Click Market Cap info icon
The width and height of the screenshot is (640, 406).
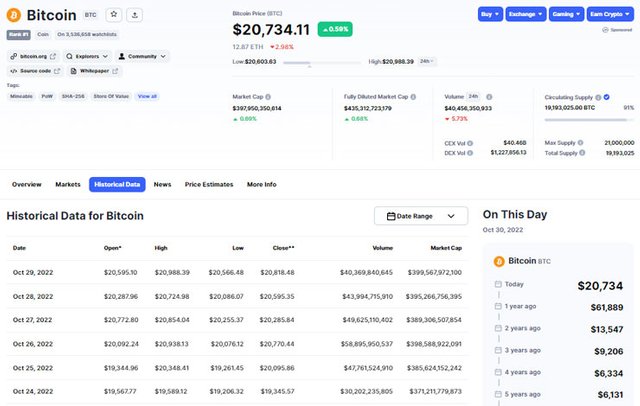pos(268,97)
